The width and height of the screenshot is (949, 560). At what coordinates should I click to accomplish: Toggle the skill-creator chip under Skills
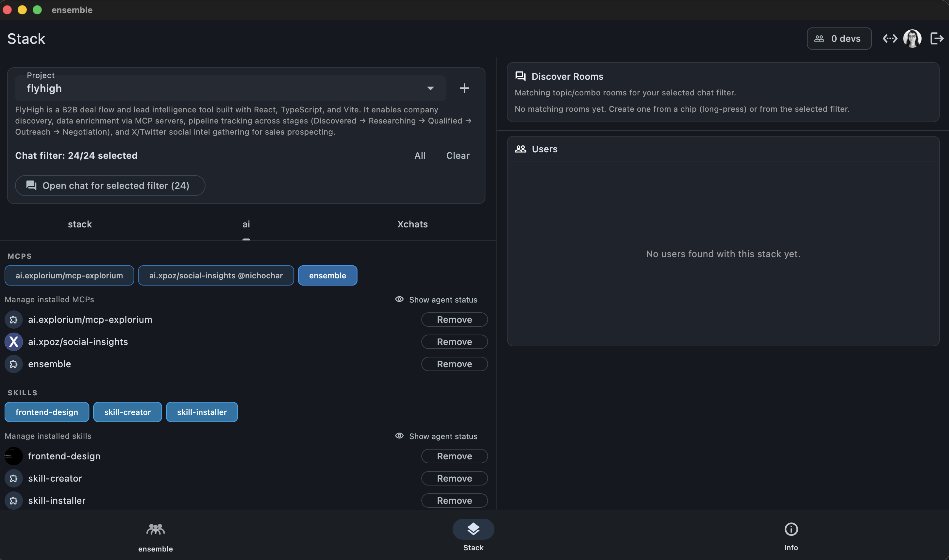127,412
